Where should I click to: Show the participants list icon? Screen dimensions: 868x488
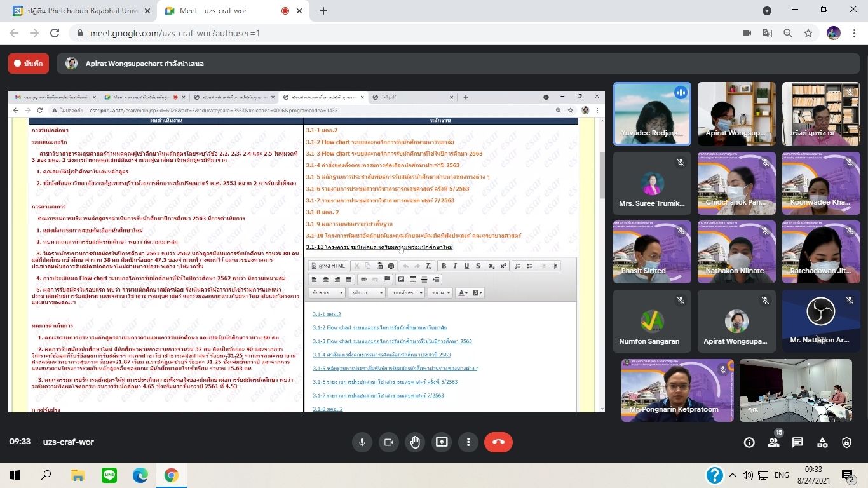(x=773, y=443)
